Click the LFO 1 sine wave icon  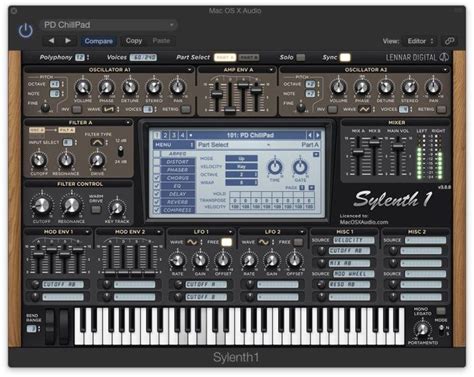(x=192, y=242)
